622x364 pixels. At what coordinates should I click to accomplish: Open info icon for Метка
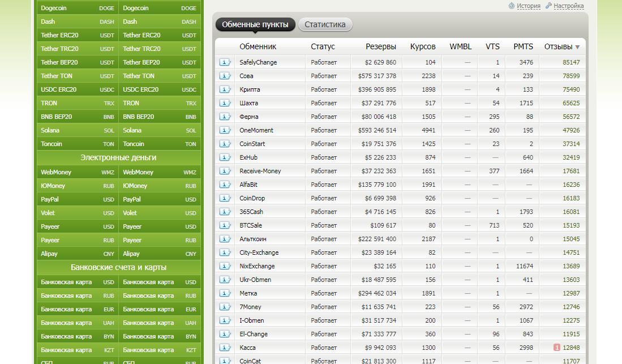pos(225,293)
